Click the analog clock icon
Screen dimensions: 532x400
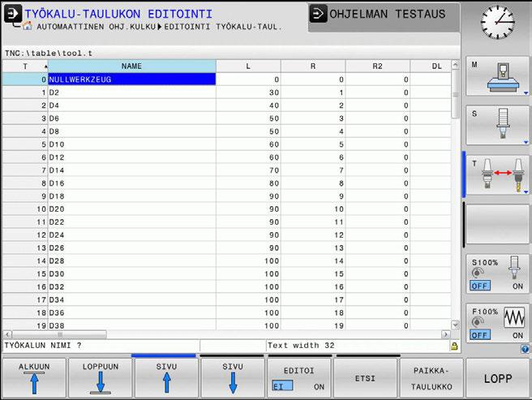click(497, 22)
